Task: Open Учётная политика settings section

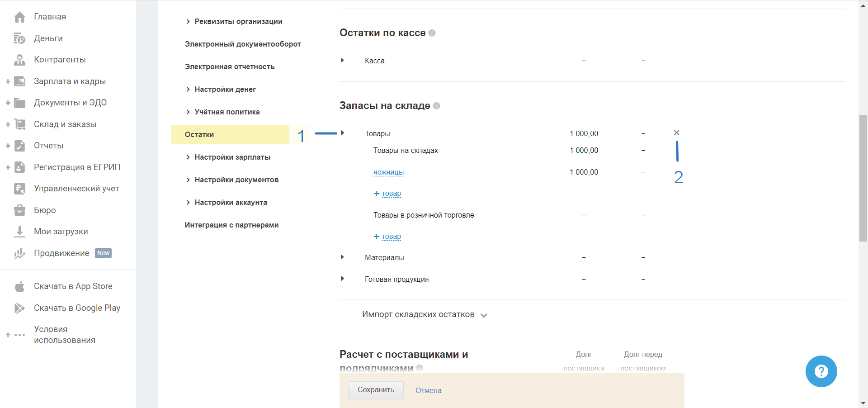Action: (x=227, y=112)
